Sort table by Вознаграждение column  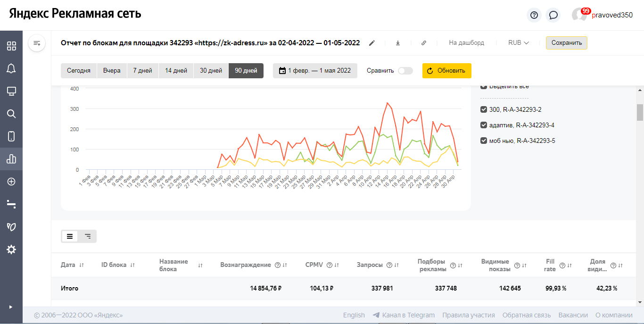tap(285, 265)
